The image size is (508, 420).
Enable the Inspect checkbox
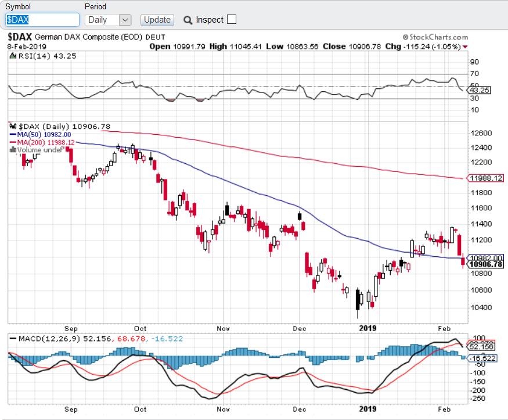tap(232, 19)
